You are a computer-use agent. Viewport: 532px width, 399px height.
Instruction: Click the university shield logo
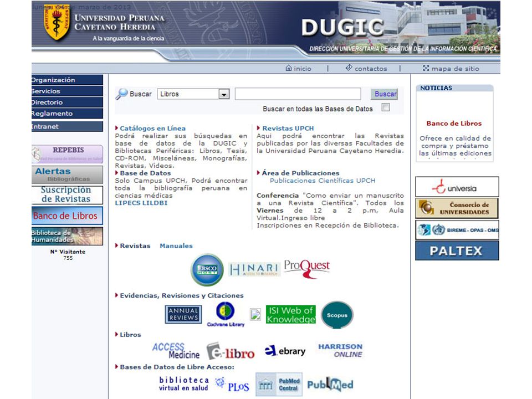click(x=57, y=22)
